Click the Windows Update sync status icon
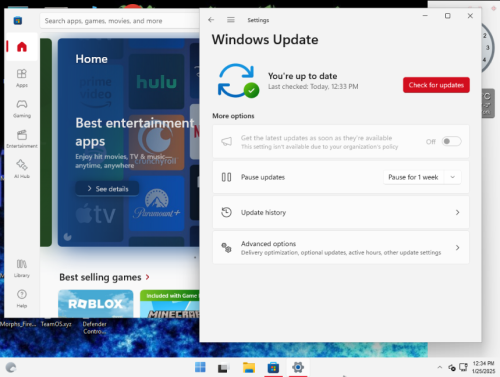 (x=238, y=81)
